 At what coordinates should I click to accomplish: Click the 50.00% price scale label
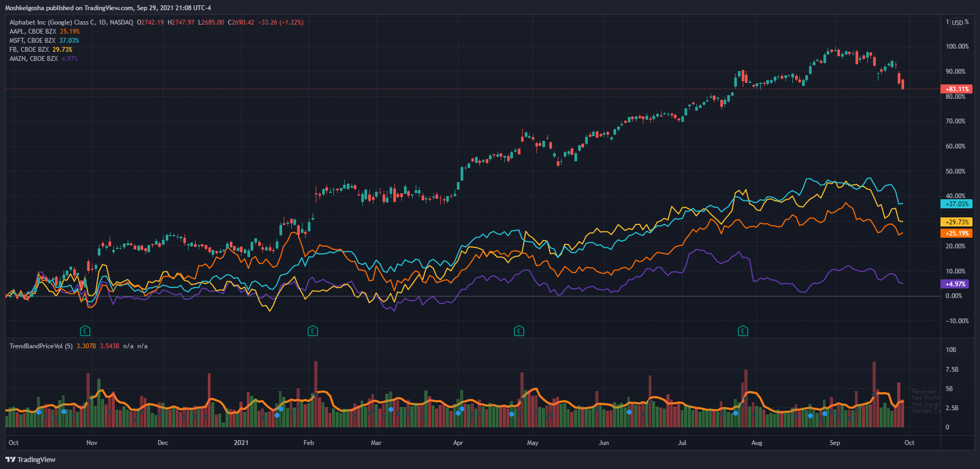[x=956, y=171]
